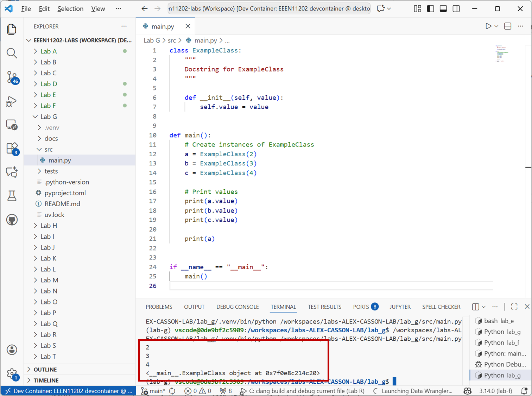
Task: Open the Selection menu
Action: [70, 9]
